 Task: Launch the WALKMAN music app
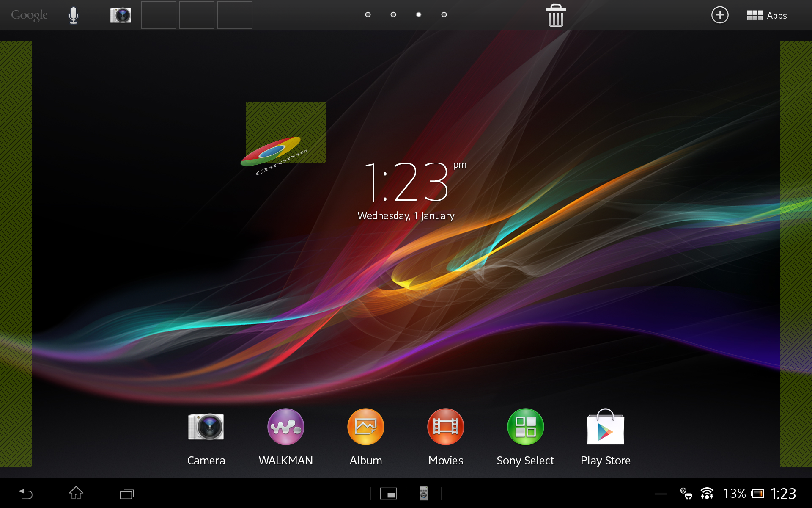(286, 437)
